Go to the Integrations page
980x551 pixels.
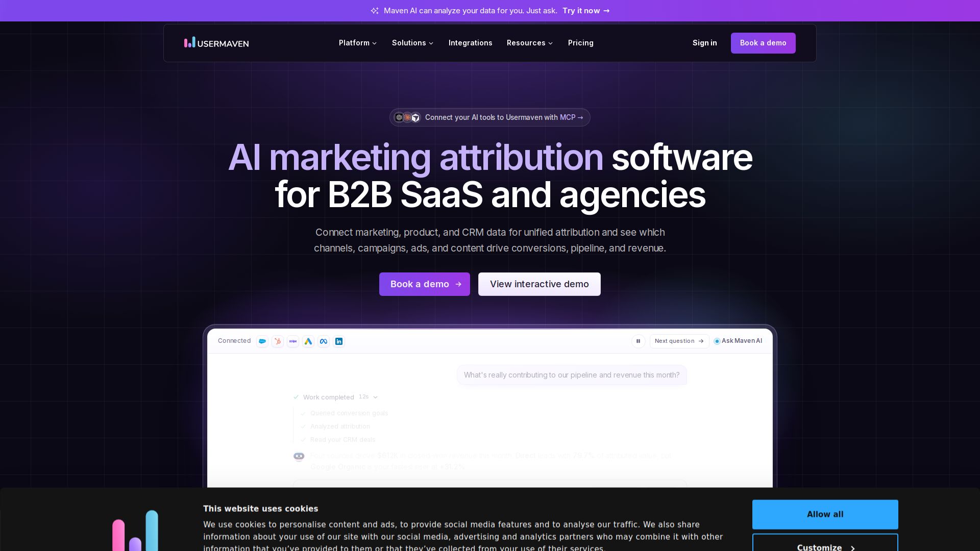pos(471,43)
